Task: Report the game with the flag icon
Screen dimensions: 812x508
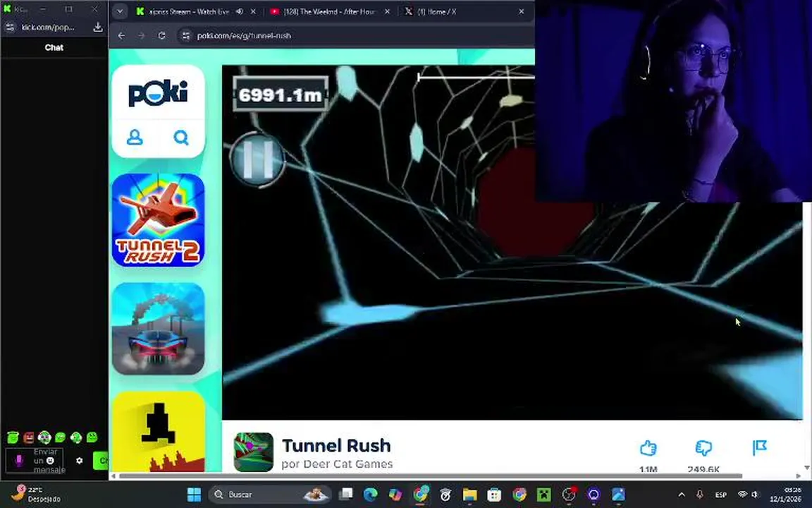Action: (759, 447)
